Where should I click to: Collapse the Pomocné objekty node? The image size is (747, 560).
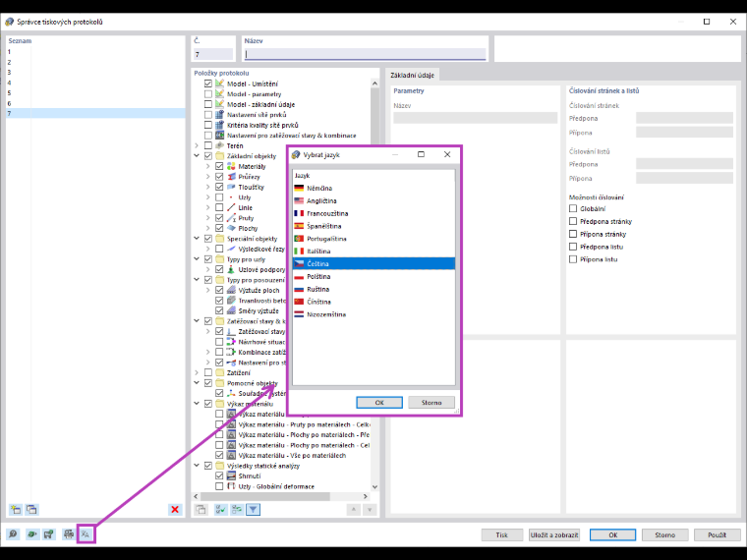click(197, 383)
